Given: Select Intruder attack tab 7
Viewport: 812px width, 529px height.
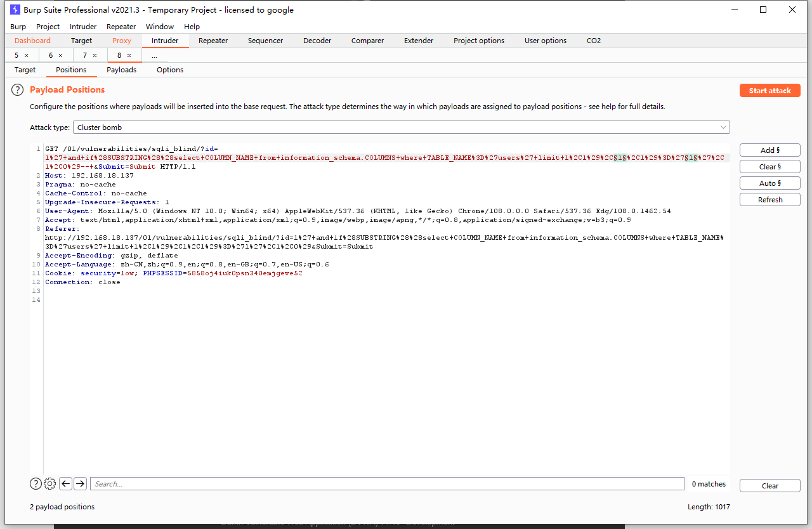Looking at the screenshot, I should [85, 56].
